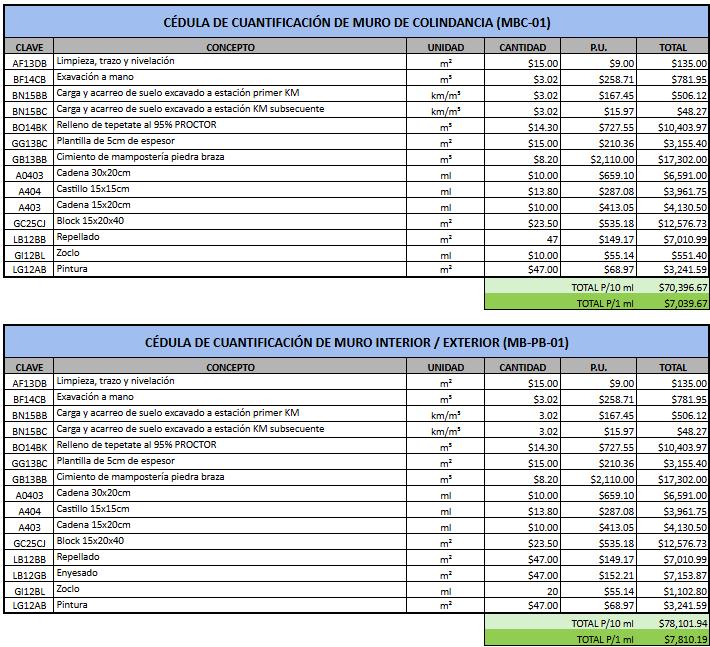This screenshot has width=710, height=647.
Task: Select 'Cadena 15x20cm' in the MB-PB-01 table
Action: (230, 525)
